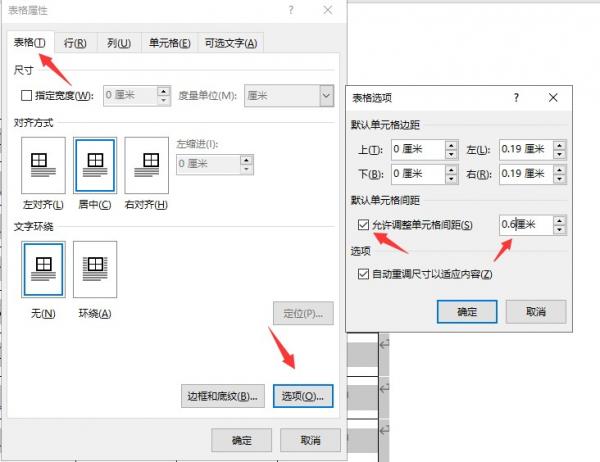This screenshot has height=462, width=600.
Task: Switch to the 可选文字(A) tab
Action: tap(231, 43)
